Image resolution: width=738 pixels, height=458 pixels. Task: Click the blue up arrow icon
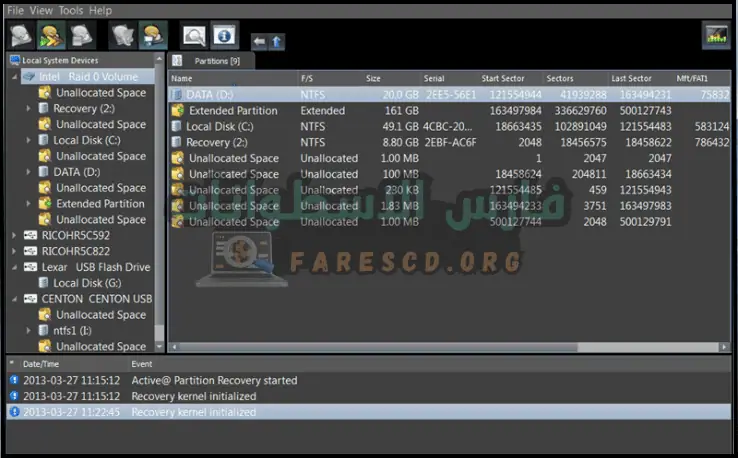[277, 42]
